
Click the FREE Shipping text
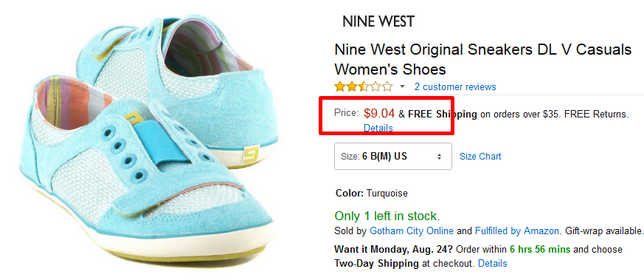[x=443, y=115]
